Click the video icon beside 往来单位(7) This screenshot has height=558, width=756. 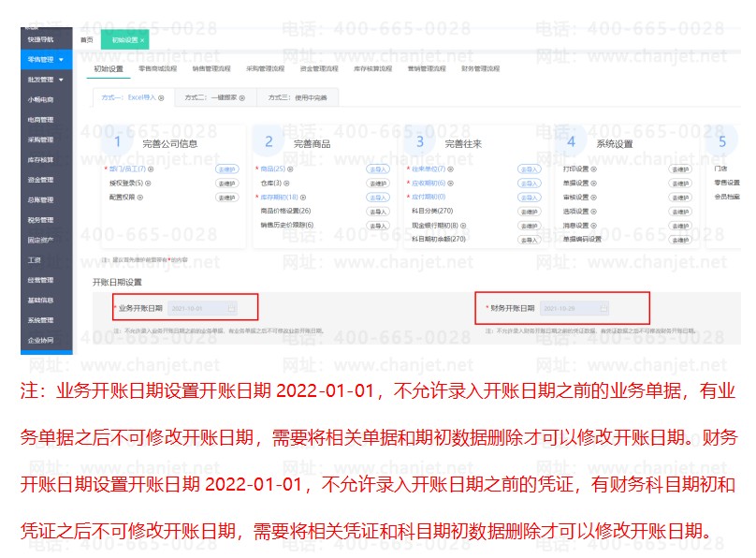(450, 169)
